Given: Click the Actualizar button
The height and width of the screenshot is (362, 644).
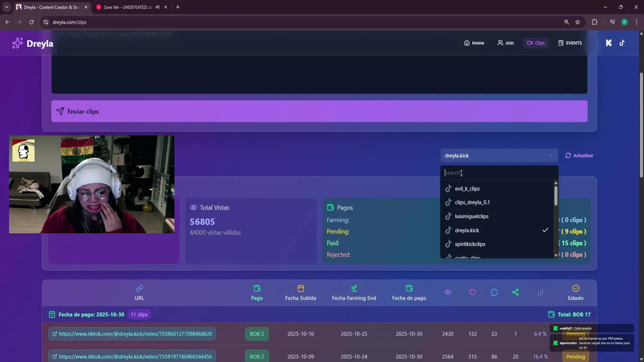Looking at the screenshot, I should tap(580, 155).
